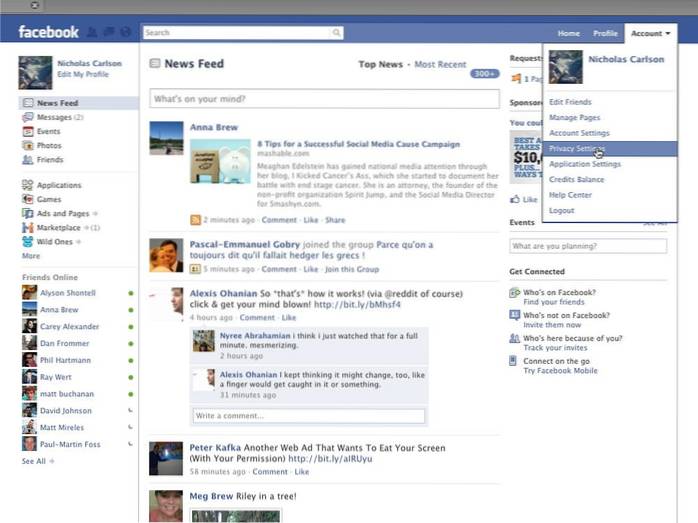Click the Photos icon in left sidebar
698x523 pixels.
[x=28, y=145]
